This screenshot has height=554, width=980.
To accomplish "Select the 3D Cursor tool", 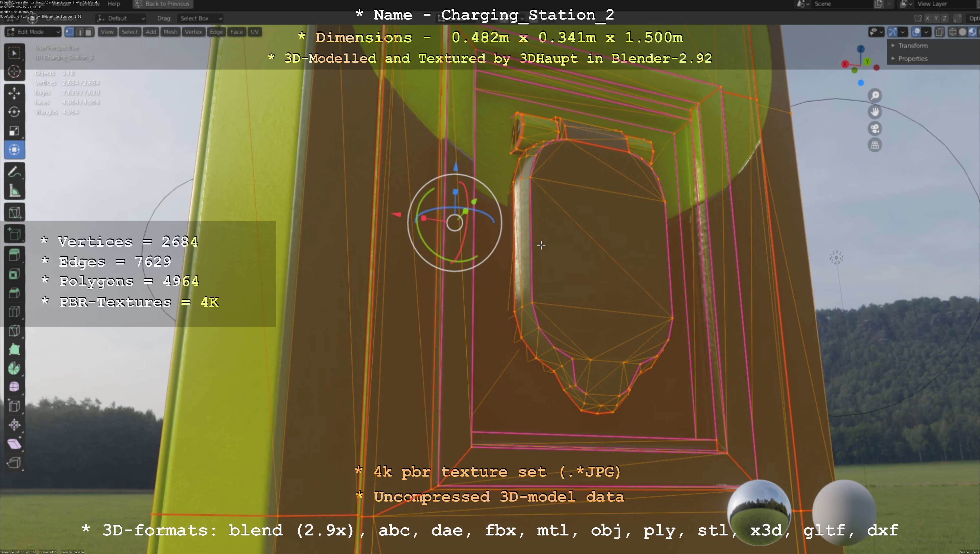I will (x=14, y=72).
